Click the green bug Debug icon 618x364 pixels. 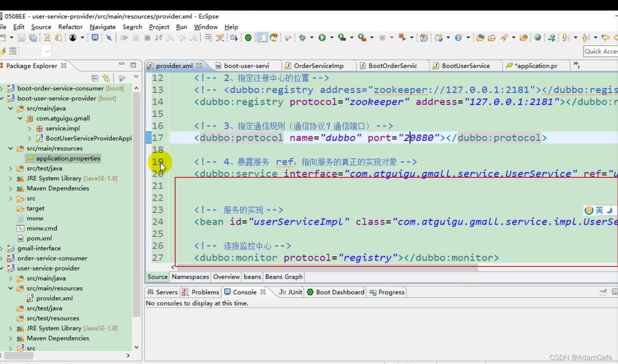302,38
